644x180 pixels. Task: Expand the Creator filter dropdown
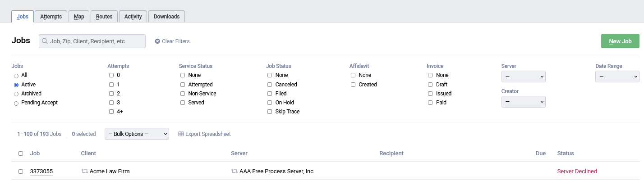click(x=523, y=102)
